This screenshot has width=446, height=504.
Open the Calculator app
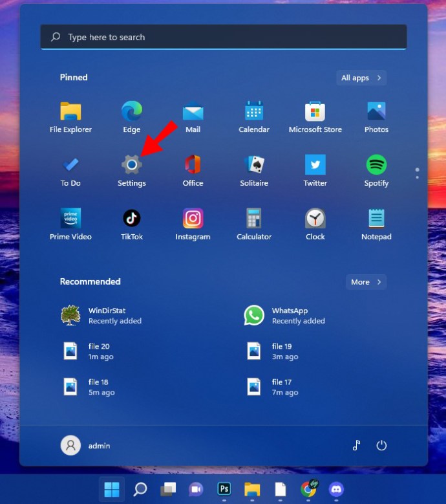(254, 225)
